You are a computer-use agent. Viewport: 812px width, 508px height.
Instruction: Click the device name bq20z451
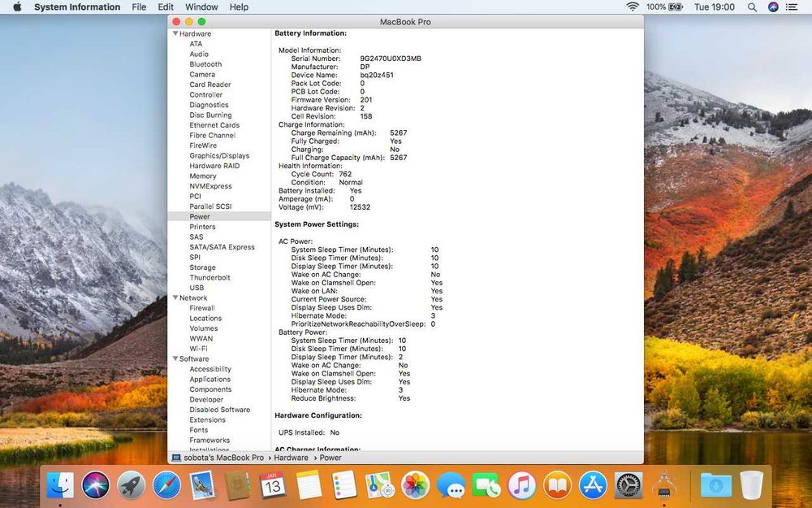pos(377,75)
